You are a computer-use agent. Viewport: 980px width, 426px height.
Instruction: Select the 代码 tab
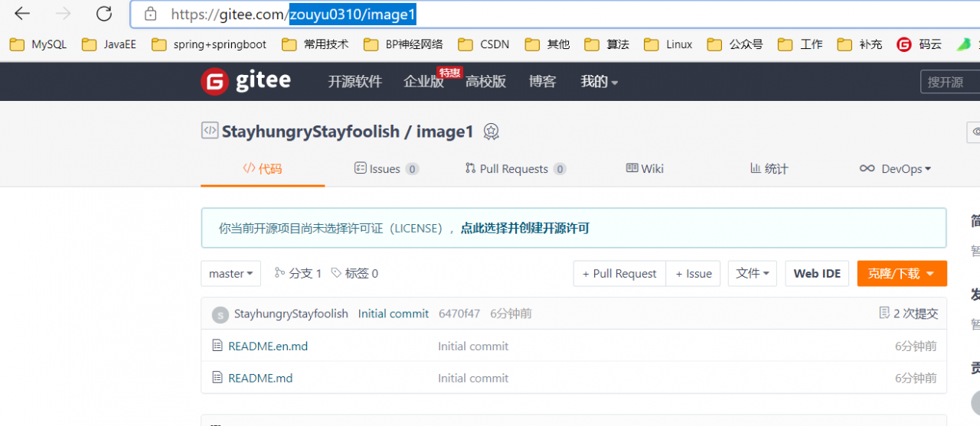[263, 169]
